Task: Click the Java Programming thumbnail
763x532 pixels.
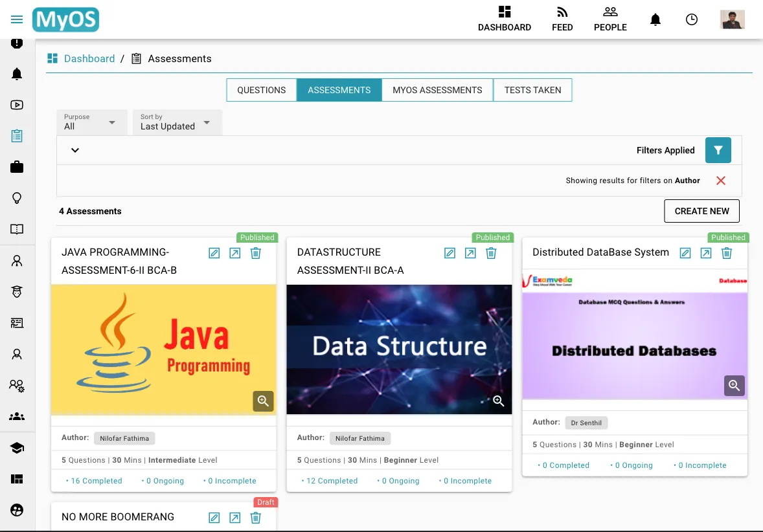Action: [x=163, y=349]
